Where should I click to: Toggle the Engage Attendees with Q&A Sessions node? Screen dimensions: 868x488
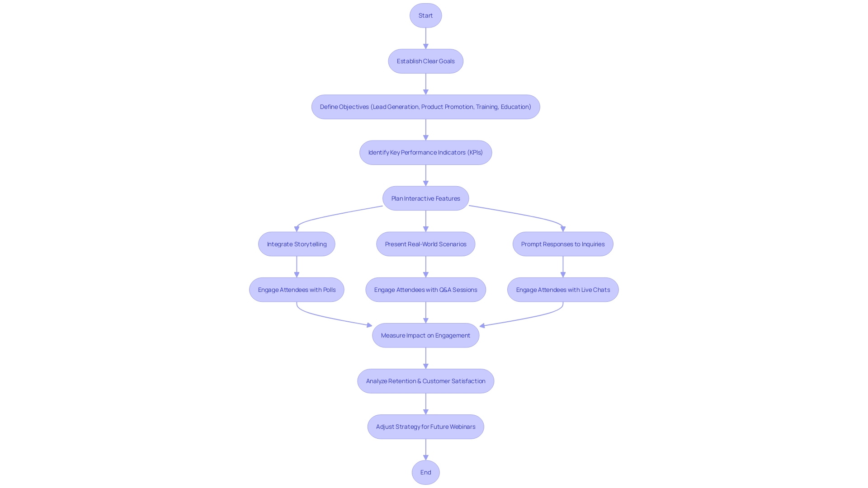[425, 289]
